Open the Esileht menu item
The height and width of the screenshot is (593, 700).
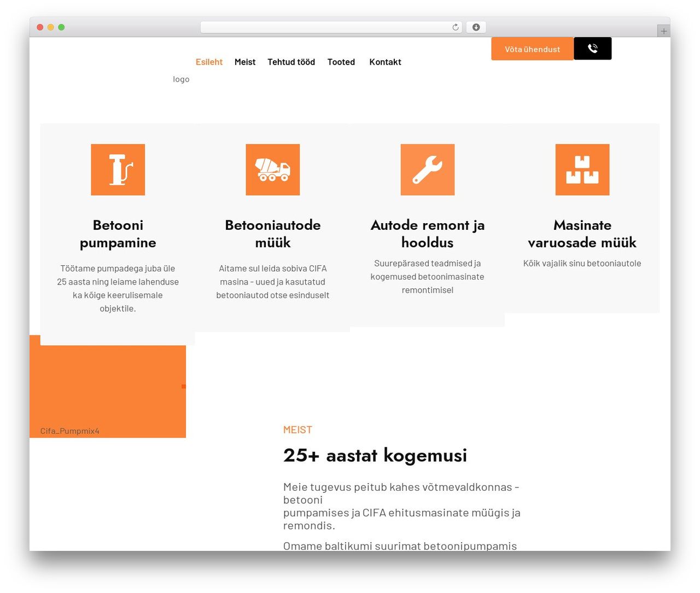tap(209, 62)
